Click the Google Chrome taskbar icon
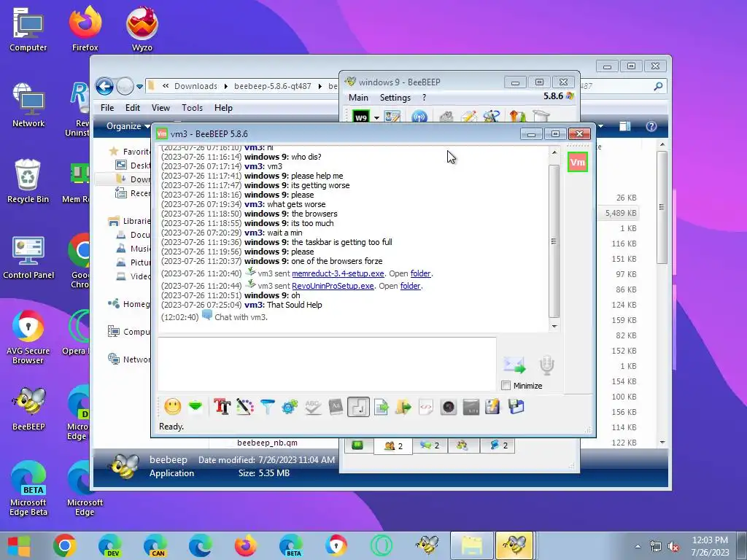Viewport: 747px width, 560px height. point(64,545)
